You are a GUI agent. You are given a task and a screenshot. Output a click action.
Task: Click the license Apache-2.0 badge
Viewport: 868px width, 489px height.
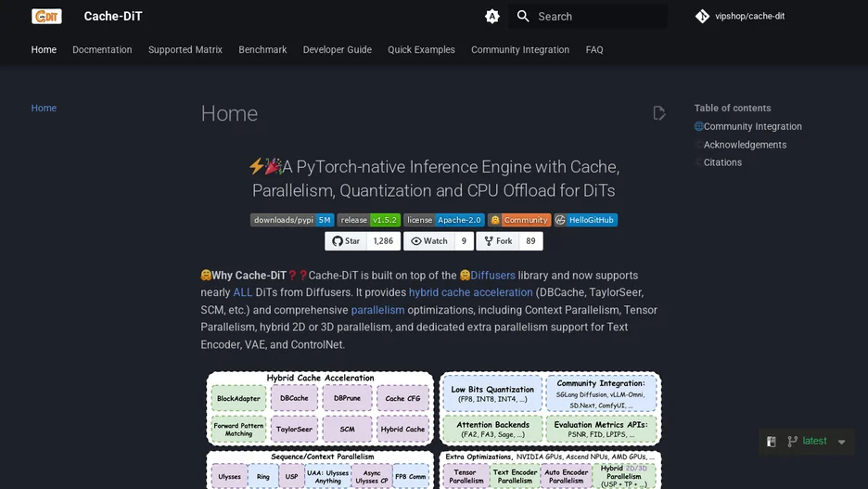444,220
